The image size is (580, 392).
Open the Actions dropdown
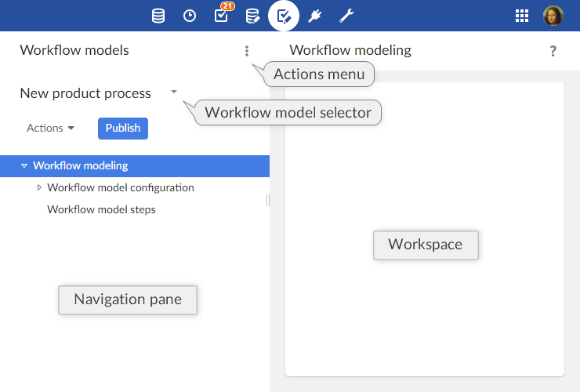(x=50, y=128)
